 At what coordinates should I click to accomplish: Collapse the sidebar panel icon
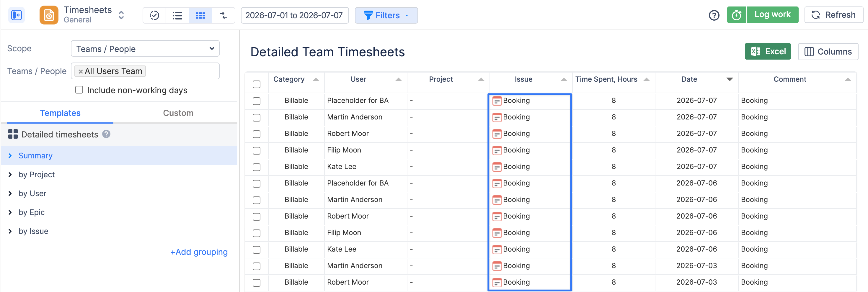[x=16, y=15]
